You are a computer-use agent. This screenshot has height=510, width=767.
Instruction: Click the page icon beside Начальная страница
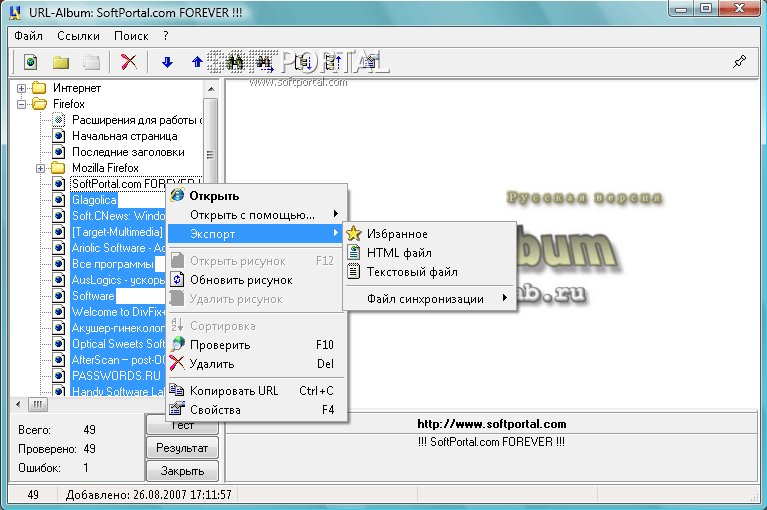[x=59, y=136]
